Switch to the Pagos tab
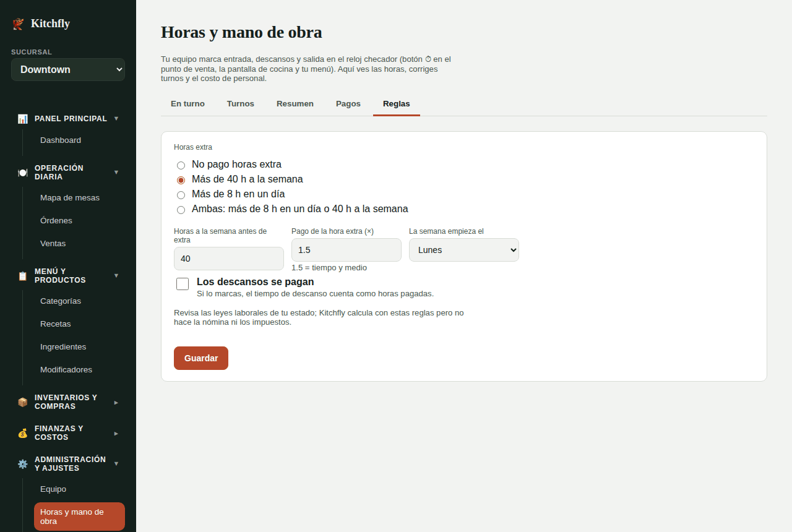 (x=348, y=104)
